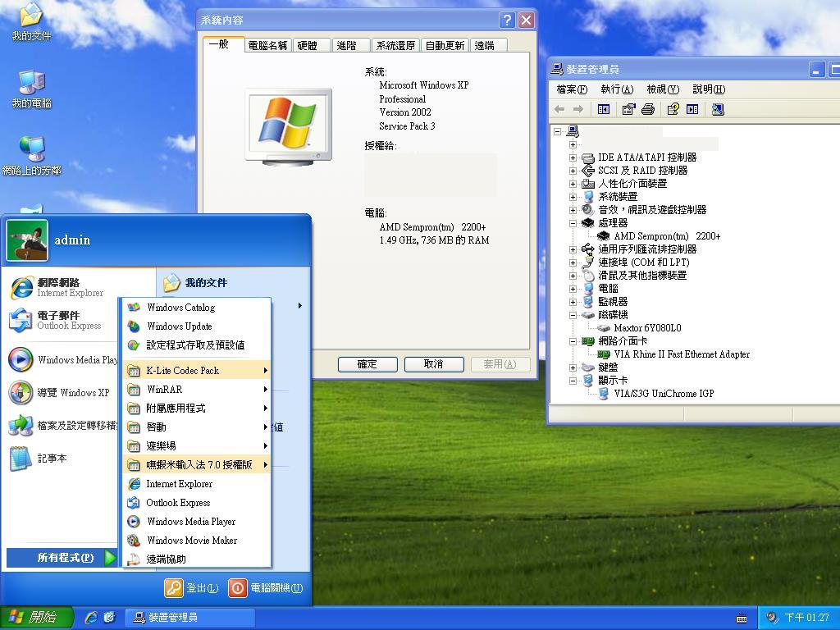Click the Help icon in Device Manager toolbar

(673, 109)
